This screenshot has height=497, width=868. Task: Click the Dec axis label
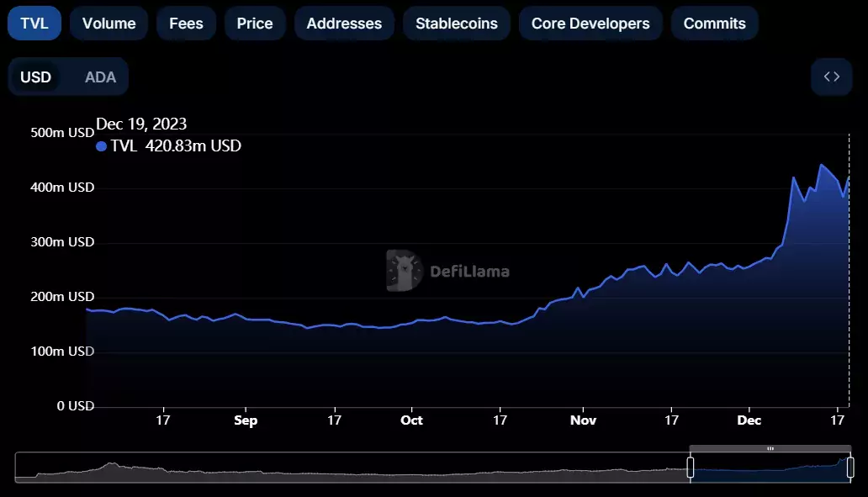(749, 420)
